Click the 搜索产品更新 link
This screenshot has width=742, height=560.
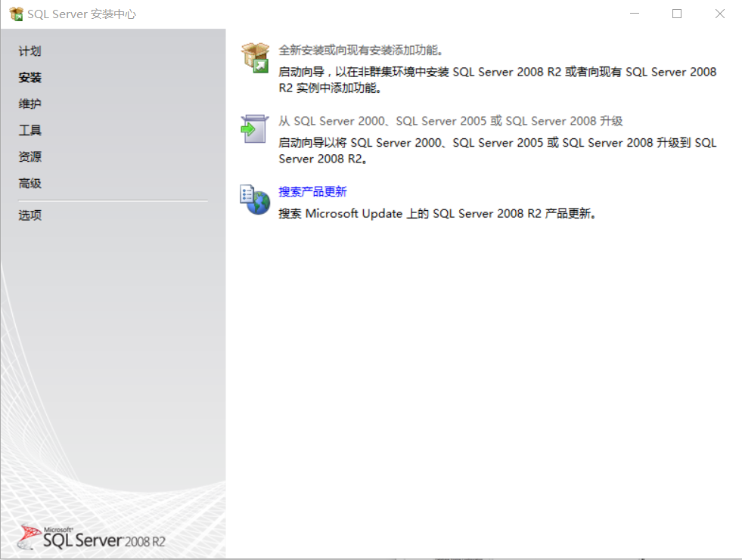[312, 191]
